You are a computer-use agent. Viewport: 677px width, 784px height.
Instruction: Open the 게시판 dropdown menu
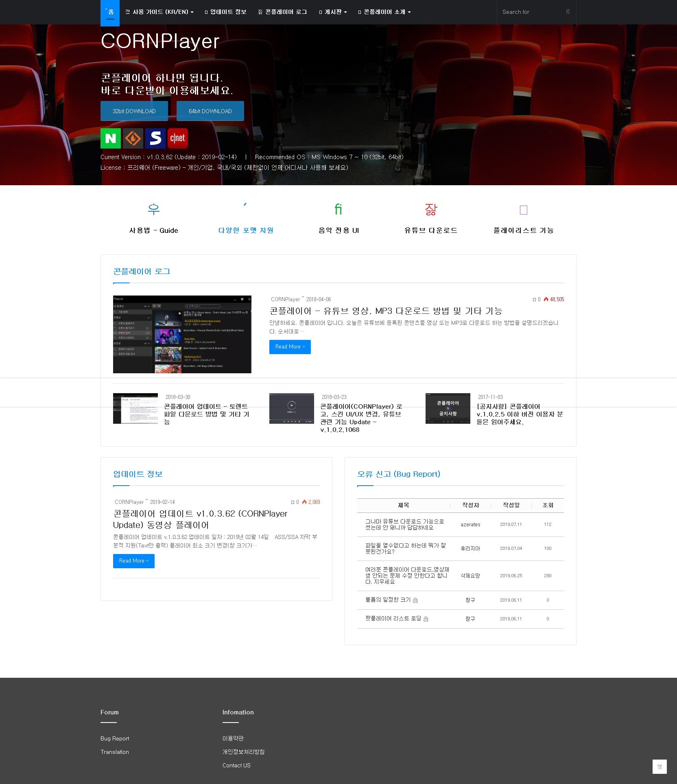333,12
